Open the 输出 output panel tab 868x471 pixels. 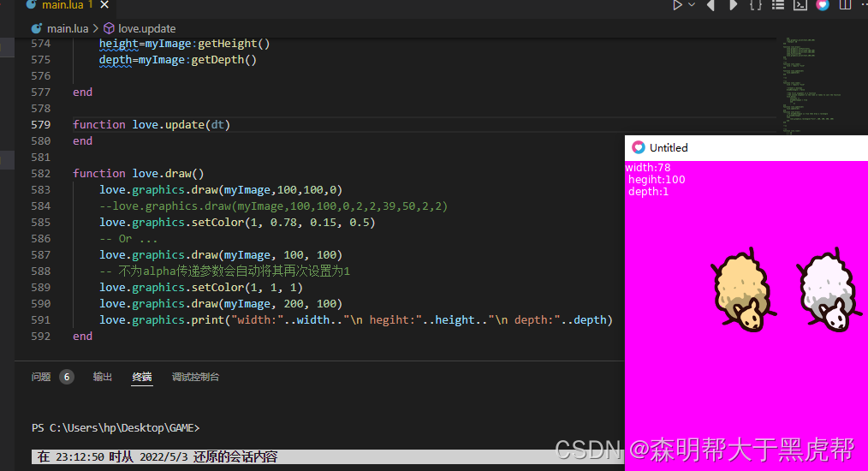tap(103, 377)
